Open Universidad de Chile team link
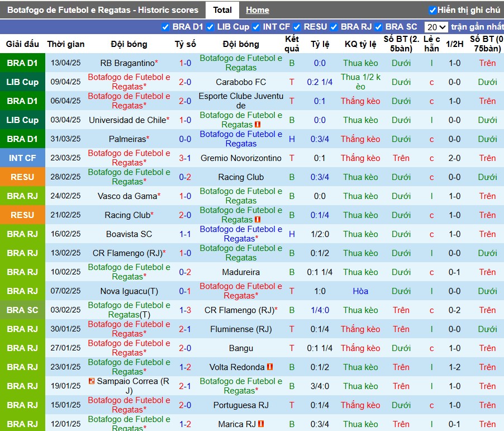Image resolution: width=504 pixels, height=431 pixels. [x=127, y=120]
